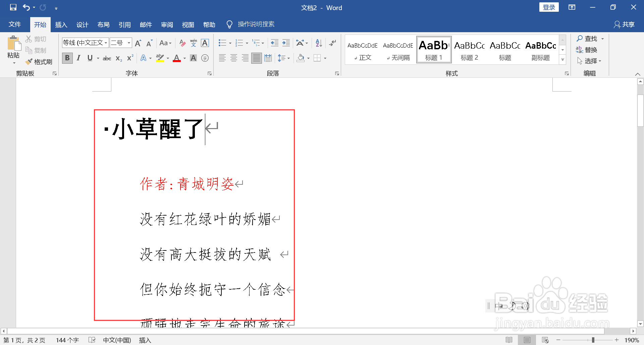Switch to the 设计 tab
The height and width of the screenshot is (345, 644).
[x=82, y=24]
